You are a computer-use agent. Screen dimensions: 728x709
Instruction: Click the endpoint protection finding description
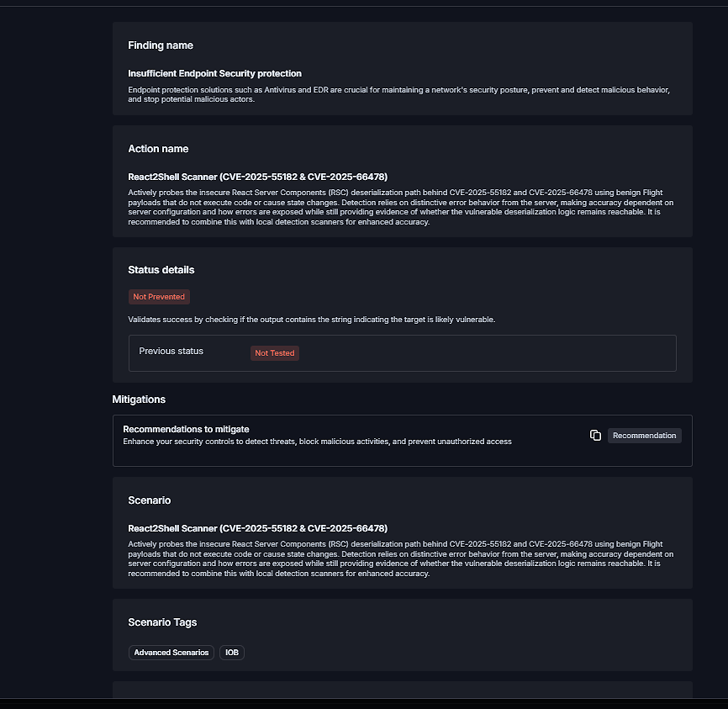tap(398, 94)
